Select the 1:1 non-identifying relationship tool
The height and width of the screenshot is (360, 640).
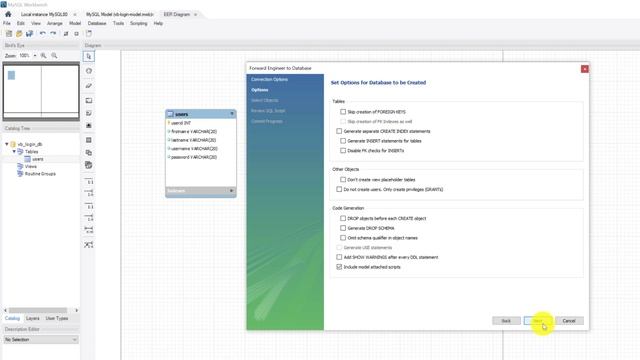pyautogui.click(x=89, y=181)
